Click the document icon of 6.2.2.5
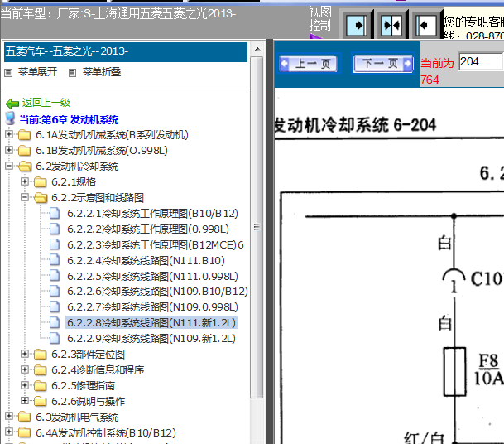The width and height of the screenshot is (504, 444). click(x=55, y=276)
